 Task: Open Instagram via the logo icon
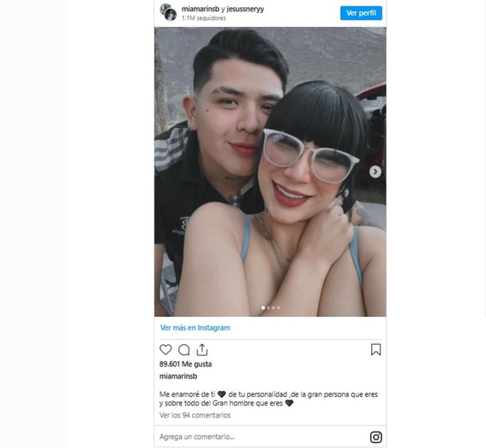pyautogui.click(x=376, y=437)
